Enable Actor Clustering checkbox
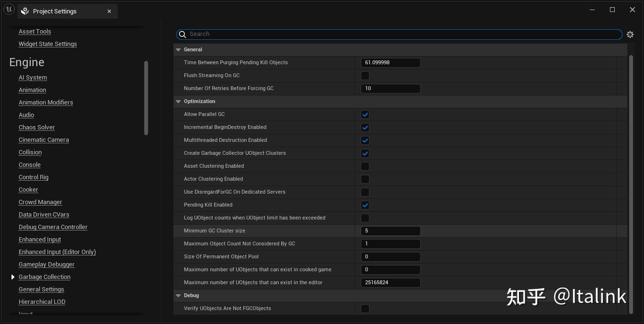The width and height of the screenshot is (644, 324). [x=365, y=179]
